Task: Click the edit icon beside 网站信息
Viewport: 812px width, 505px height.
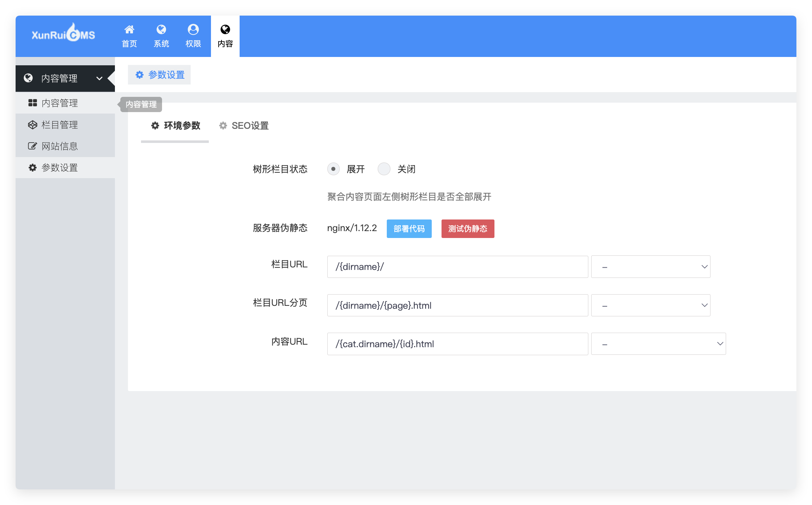Action: tap(33, 146)
